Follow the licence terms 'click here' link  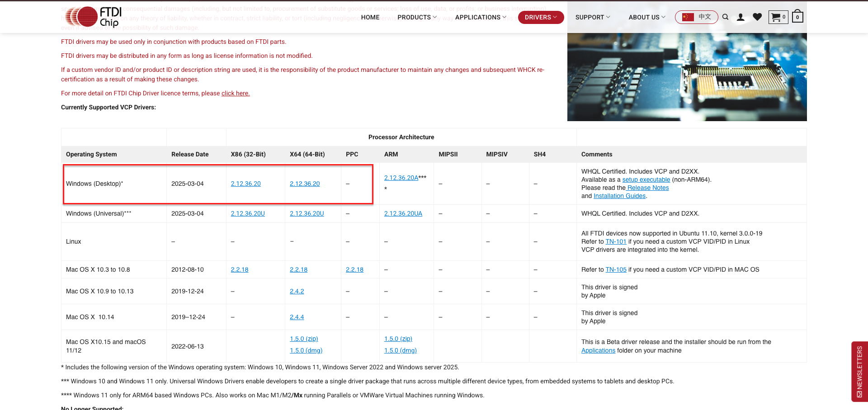coord(236,93)
